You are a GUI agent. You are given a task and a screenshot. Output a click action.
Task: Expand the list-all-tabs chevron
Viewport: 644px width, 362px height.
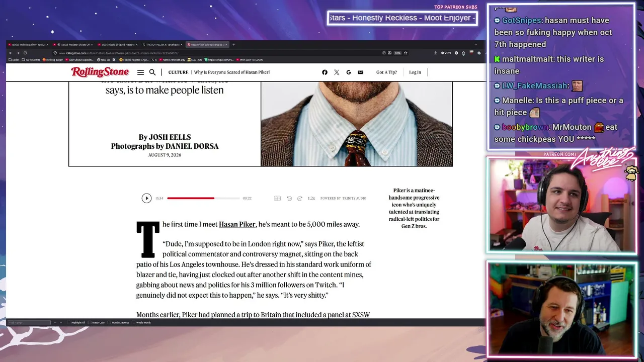point(475,45)
